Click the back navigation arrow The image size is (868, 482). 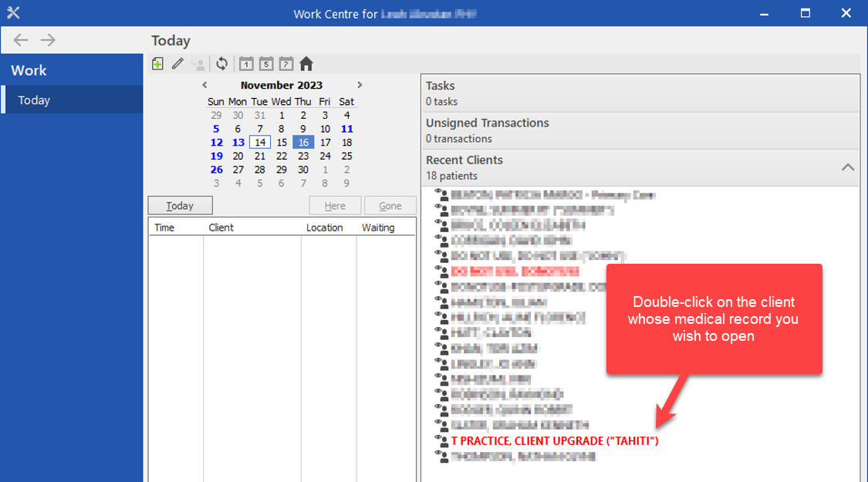(x=21, y=40)
